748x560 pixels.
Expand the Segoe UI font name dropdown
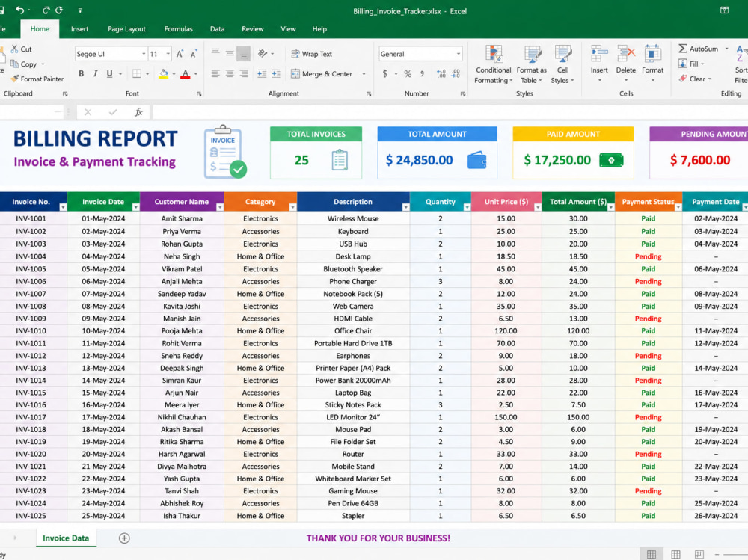(x=144, y=54)
